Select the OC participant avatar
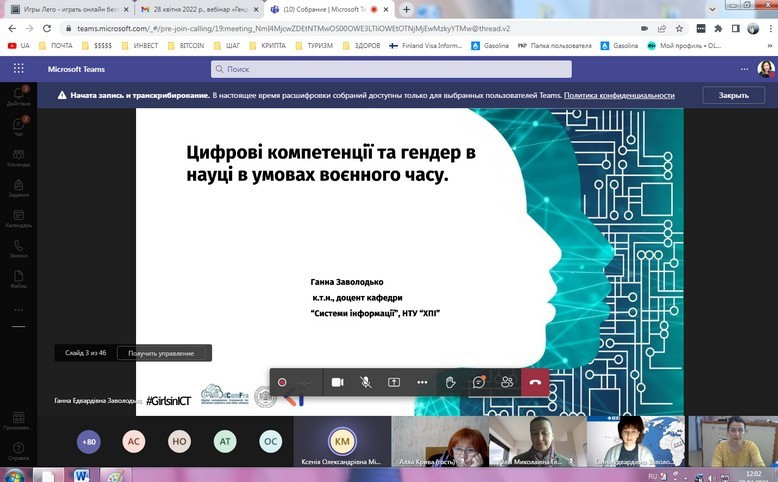 [x=270, y=441]
